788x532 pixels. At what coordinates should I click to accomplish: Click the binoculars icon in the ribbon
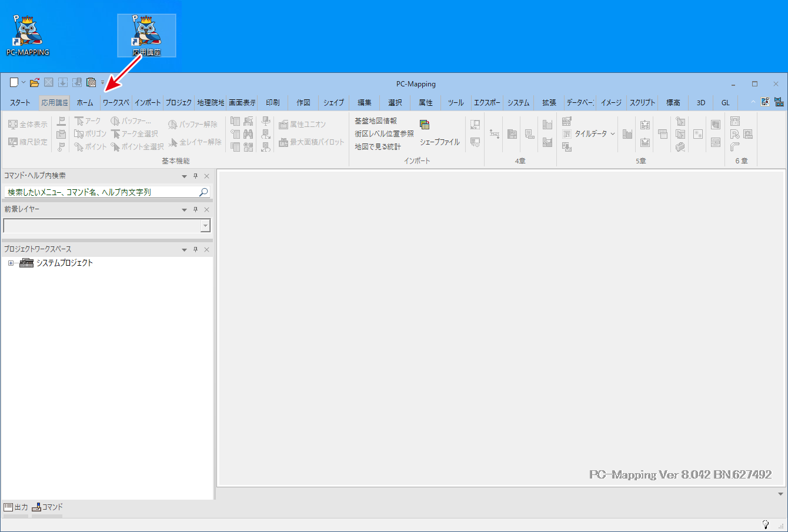tap(248, 133)
